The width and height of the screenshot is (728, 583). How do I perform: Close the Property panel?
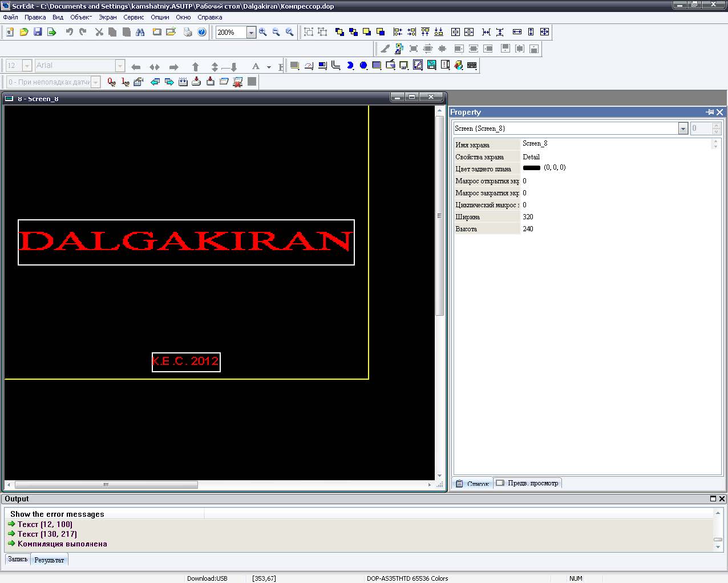720,112
